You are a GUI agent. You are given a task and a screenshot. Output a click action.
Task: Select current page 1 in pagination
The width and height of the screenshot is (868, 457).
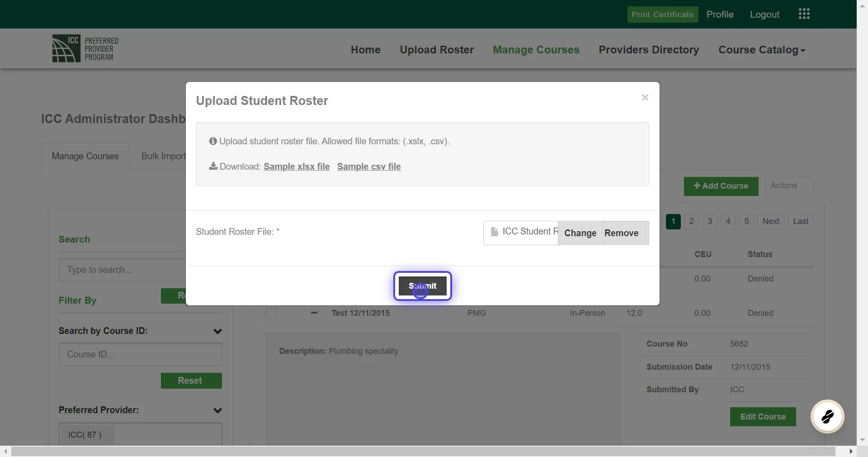(x=673, y=221)
